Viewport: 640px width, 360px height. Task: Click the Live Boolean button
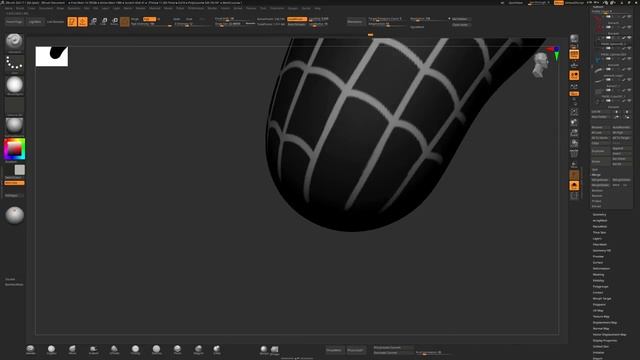click(x=56, y=22)
